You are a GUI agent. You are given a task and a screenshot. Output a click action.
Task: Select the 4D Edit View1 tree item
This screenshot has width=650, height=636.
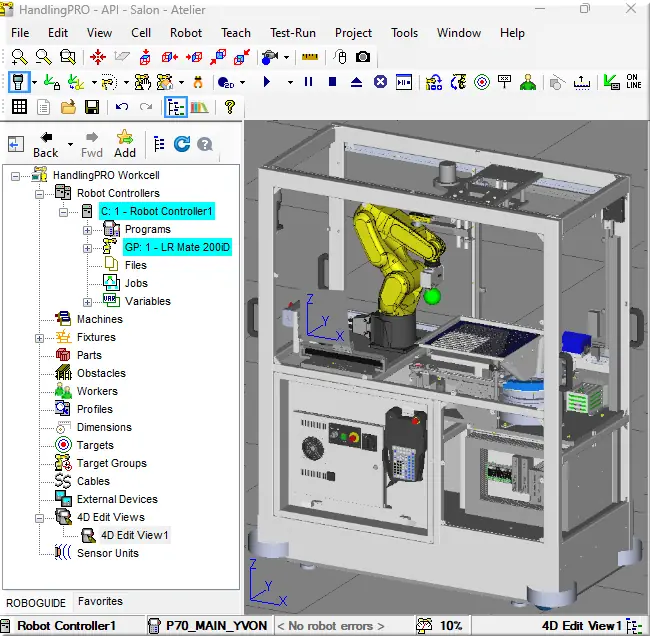click(x=135, y=535)
